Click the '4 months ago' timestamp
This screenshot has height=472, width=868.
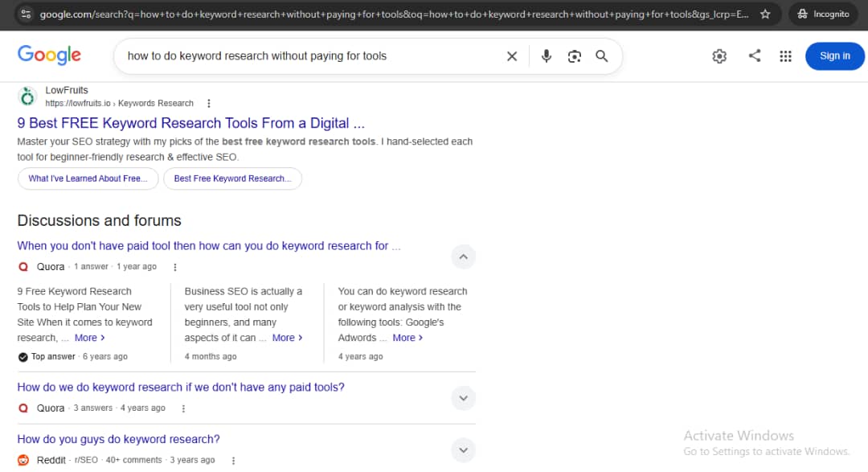click(x=211, y=356)
